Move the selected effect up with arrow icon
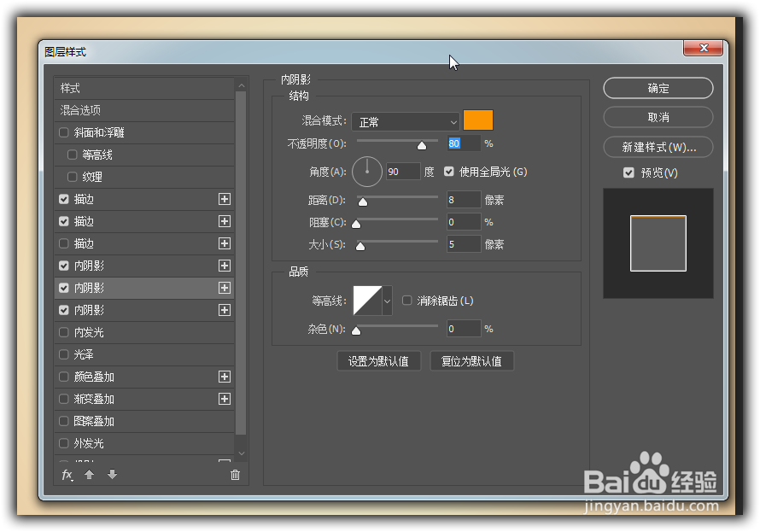760x532 pixels. pos(89,475)
